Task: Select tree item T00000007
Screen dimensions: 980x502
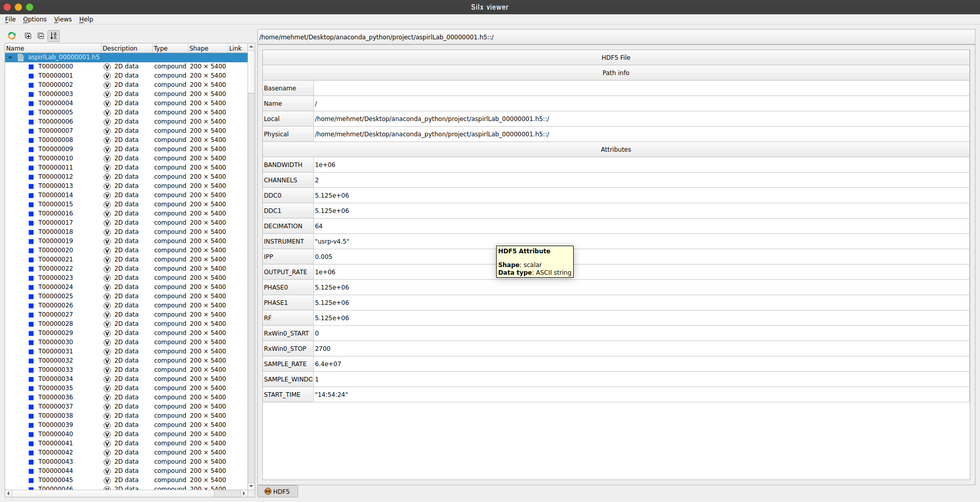Action: (x=56, y=131)
